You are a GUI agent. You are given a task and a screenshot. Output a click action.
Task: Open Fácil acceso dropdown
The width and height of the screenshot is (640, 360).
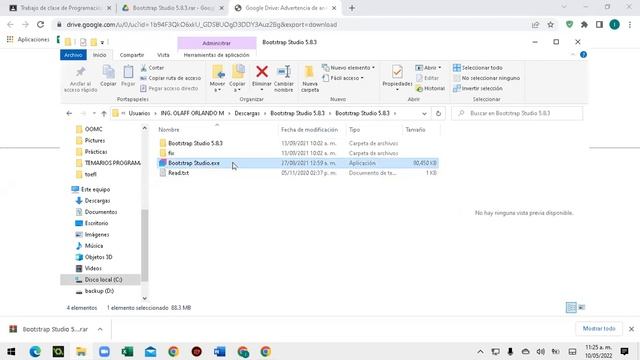point(343,78)
